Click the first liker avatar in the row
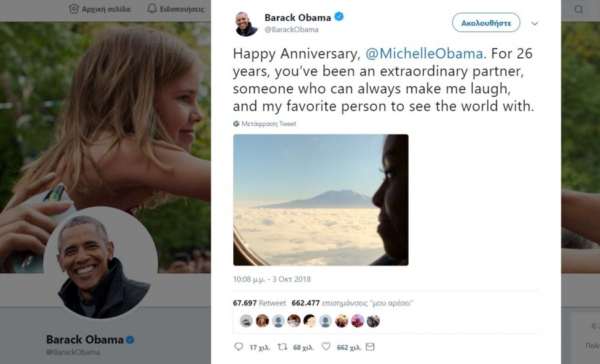600x364 pixels. coord(246,321)
